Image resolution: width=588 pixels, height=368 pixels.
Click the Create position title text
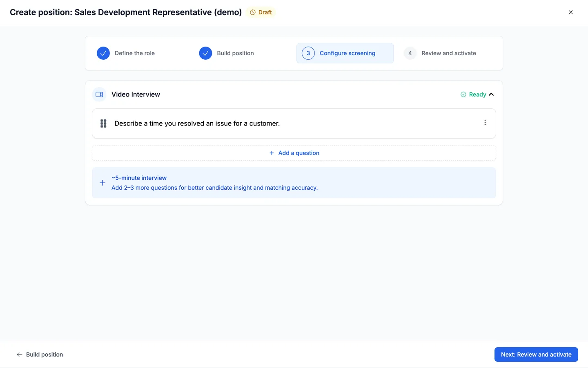tap(126, 12)
